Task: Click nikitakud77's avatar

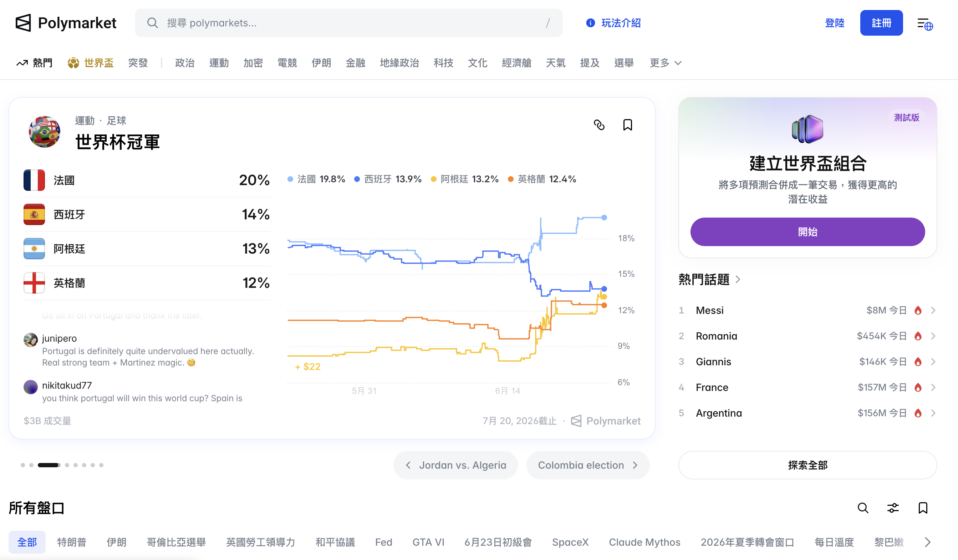Action: 31,387
